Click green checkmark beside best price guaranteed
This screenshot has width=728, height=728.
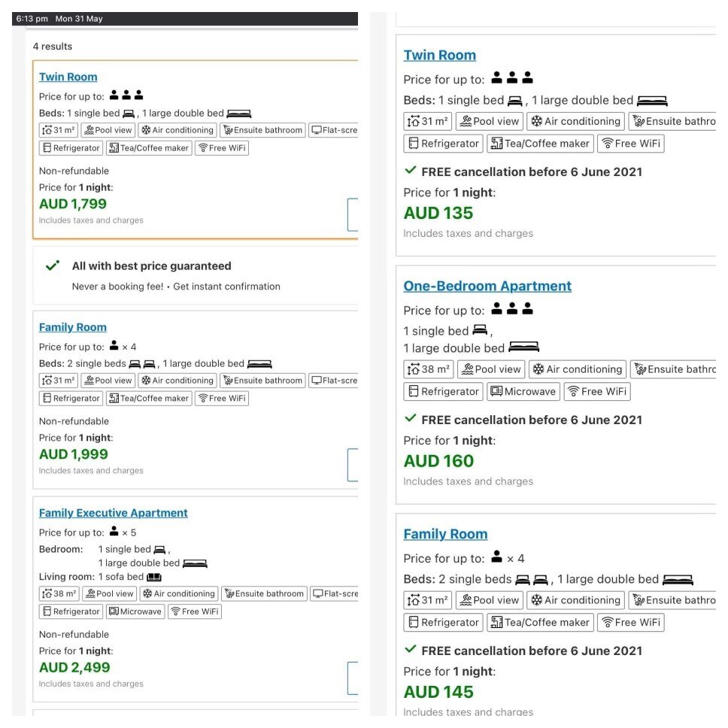click(52, 265)
